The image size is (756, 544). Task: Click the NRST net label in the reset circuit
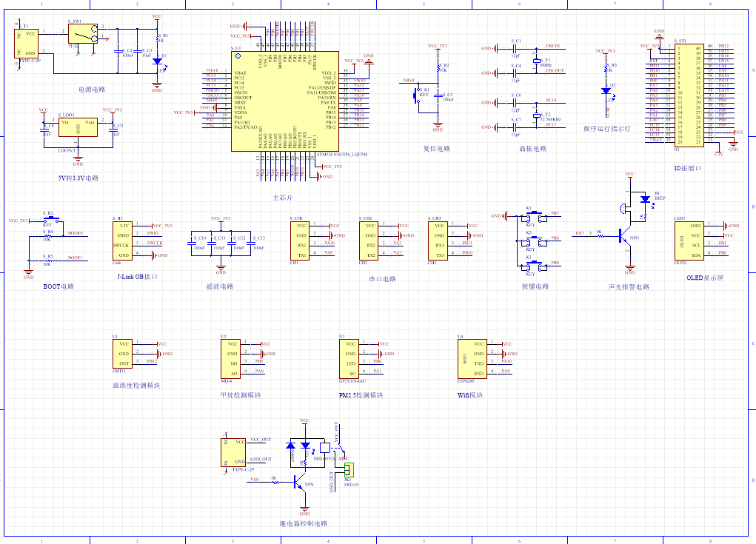click(x=409, y=81)
